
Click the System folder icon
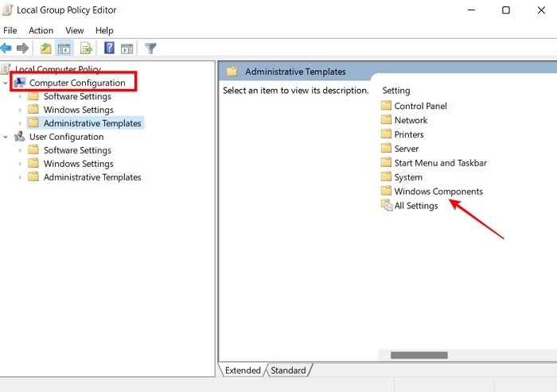tap(386, 177)
